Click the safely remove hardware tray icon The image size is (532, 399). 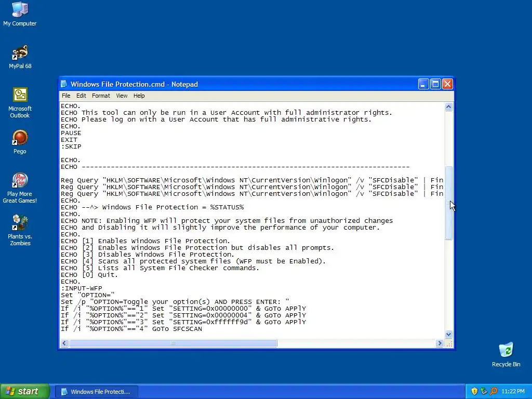[x=484, y=391]
